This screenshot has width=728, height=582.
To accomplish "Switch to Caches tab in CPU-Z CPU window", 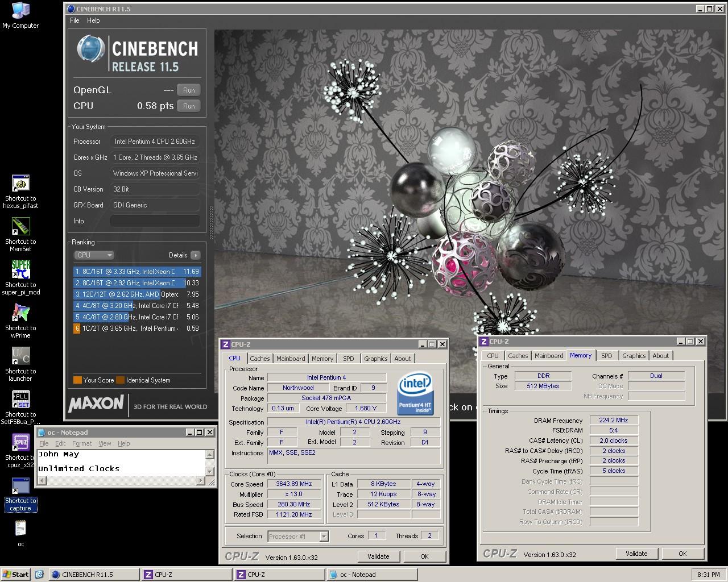I will [x=260, y=359].
